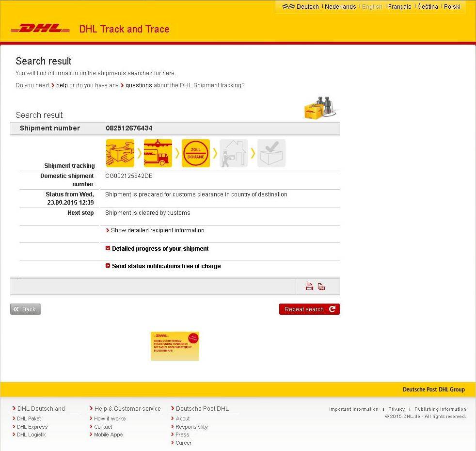Open the About footer link
This screenshot has height=451, width=476.
[182, 419]
